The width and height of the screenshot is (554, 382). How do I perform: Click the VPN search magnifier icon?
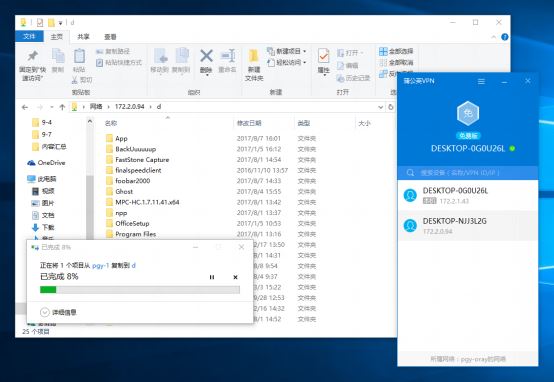(410, 172)
